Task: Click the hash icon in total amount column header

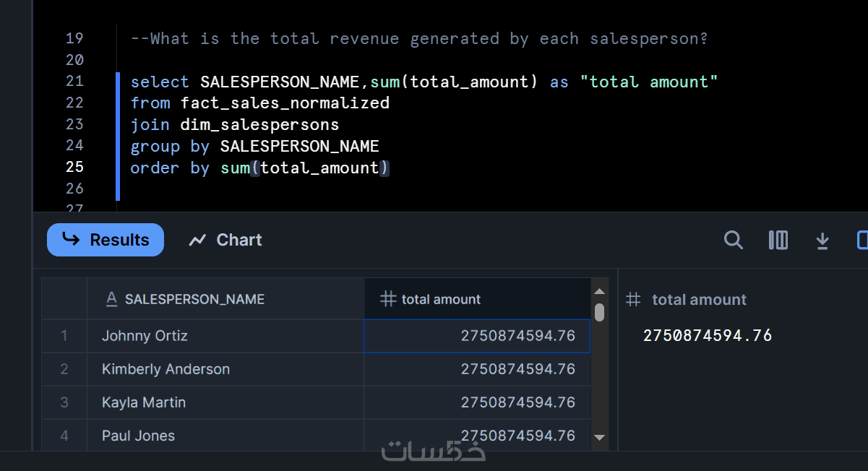Action: [388, 299]
